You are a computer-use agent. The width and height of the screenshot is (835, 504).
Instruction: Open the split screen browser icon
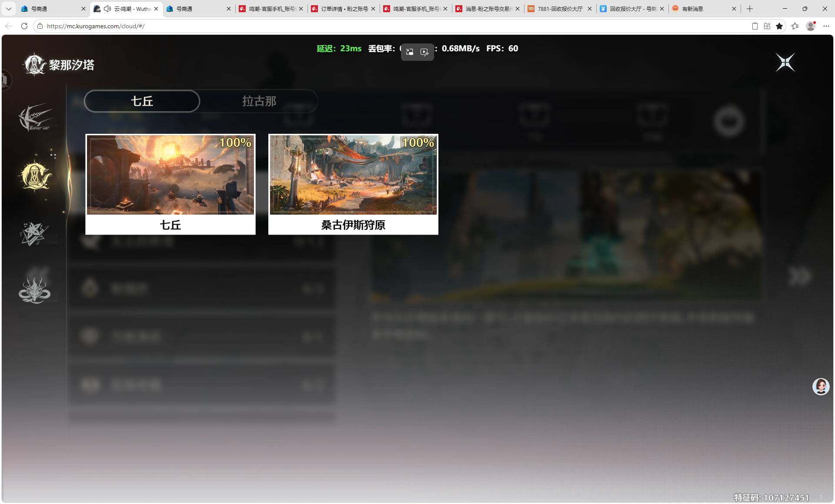[767, 26]
